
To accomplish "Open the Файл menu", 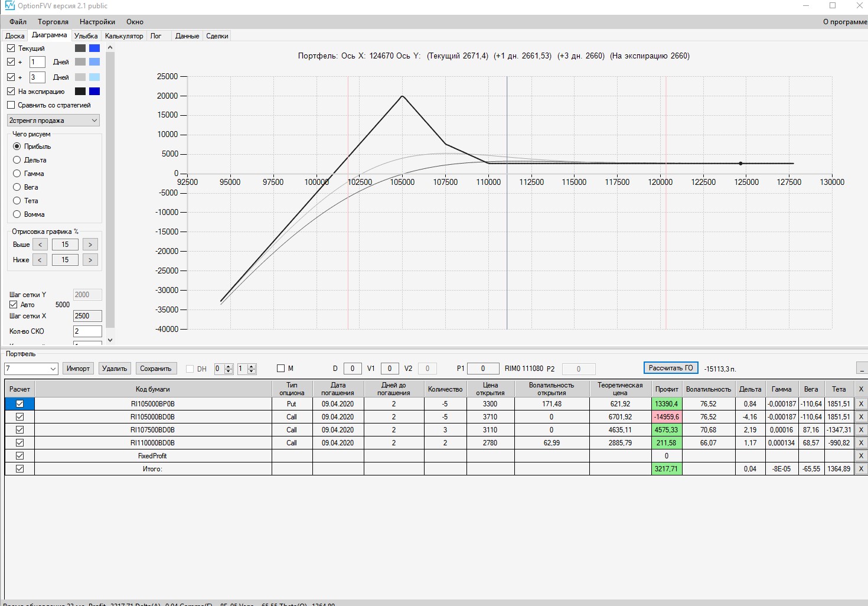I will point(18,22).
